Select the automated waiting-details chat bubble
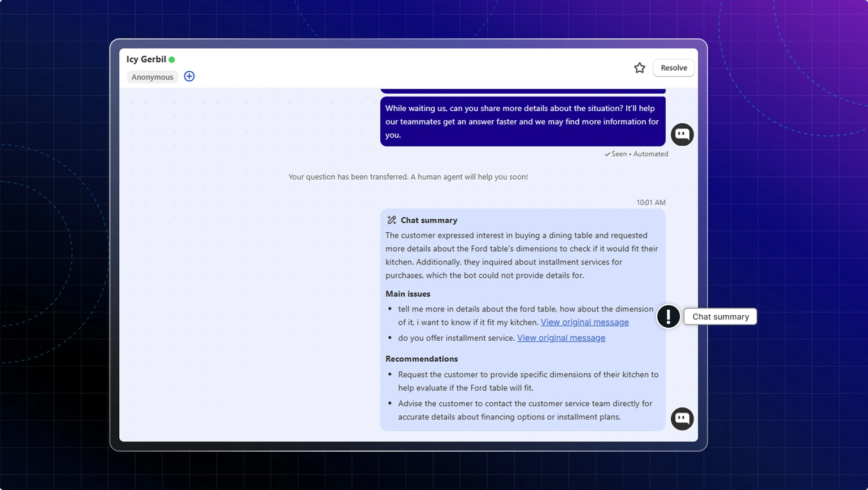 [523, 121]
